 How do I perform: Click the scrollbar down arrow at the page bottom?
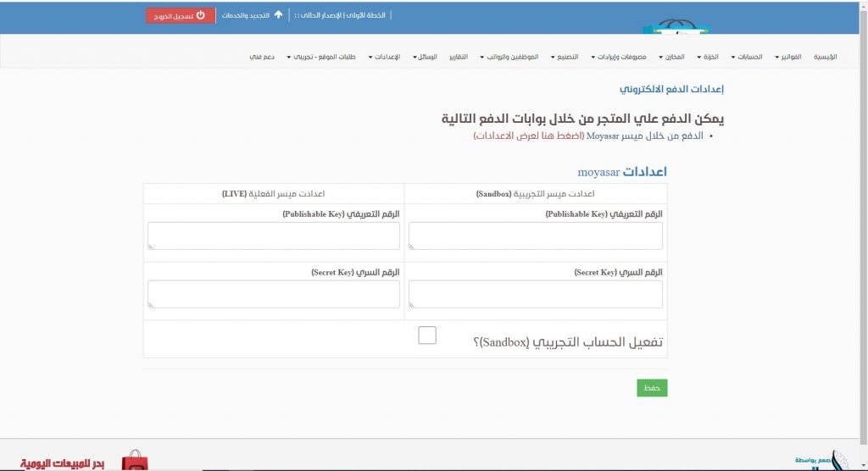[863, 466]
